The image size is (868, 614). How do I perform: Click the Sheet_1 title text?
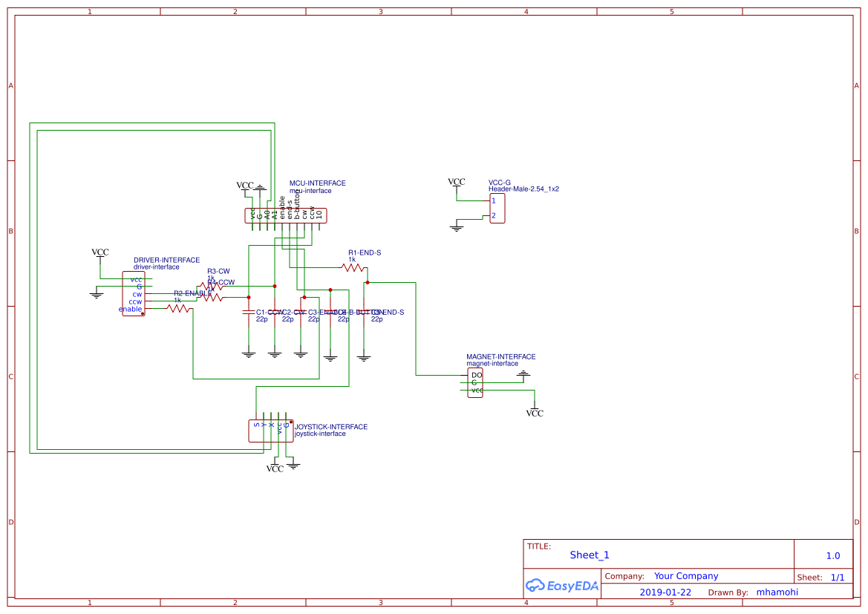point(589,555)
